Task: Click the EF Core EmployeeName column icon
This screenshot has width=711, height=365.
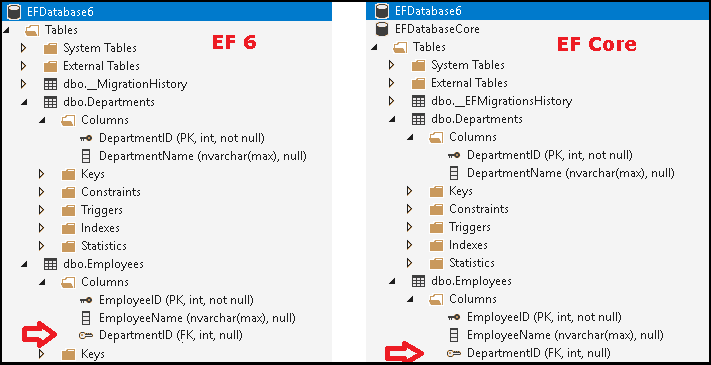Action: coord(453,336)
